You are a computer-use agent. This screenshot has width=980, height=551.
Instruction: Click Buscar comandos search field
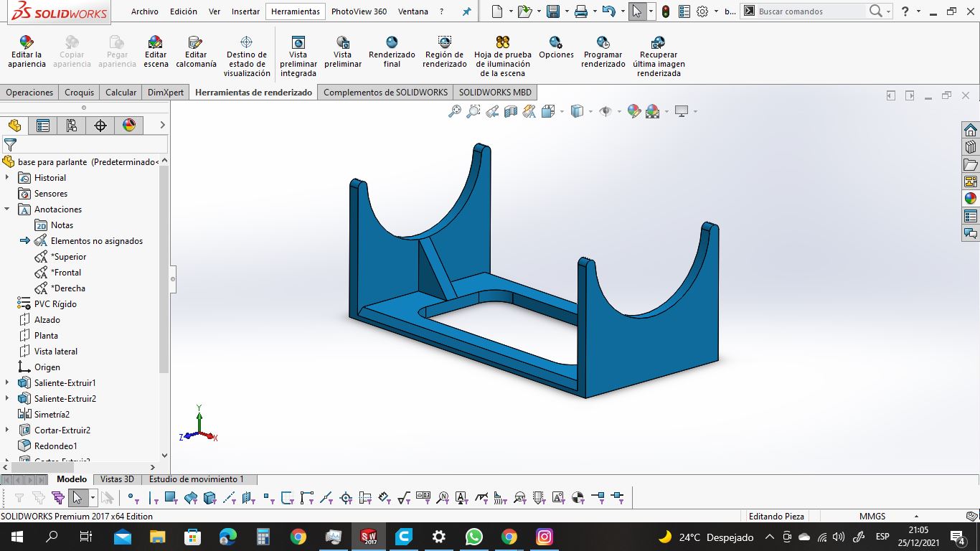tap(811, 11)
